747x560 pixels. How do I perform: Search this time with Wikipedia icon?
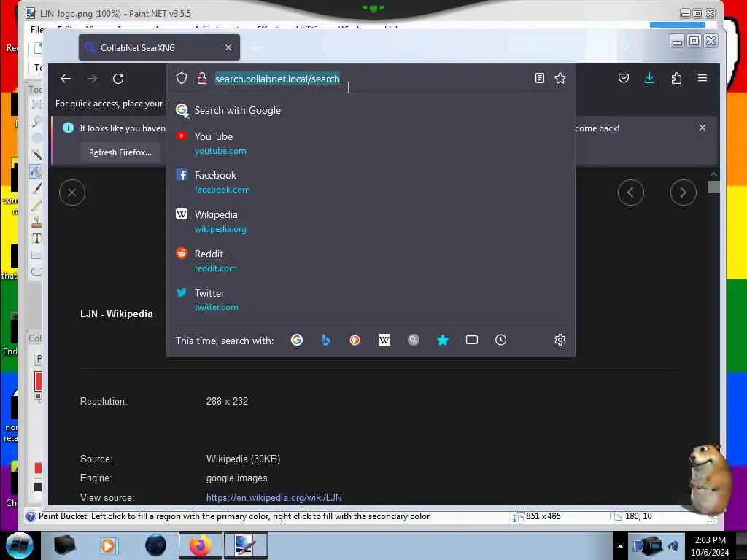[384, 340]
